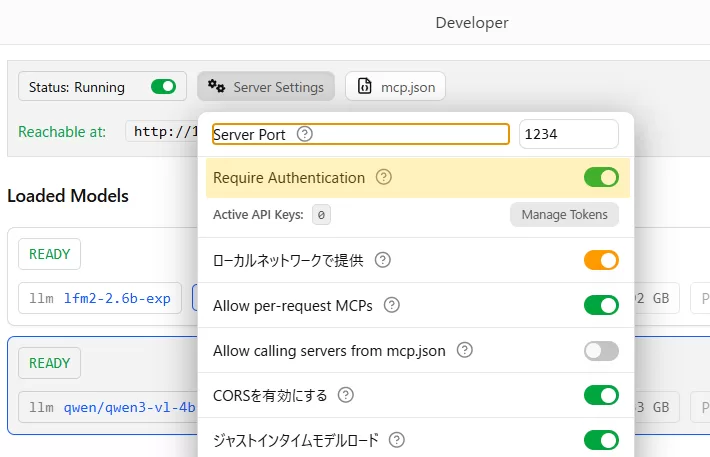
Task: Click help icon next to Server Port
Action: [x=305, y=134]
